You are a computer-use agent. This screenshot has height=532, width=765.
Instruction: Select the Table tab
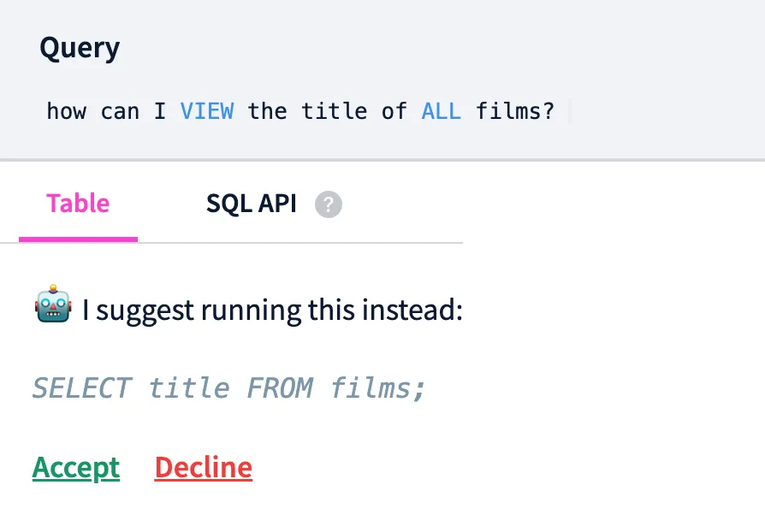coord(78,204)
